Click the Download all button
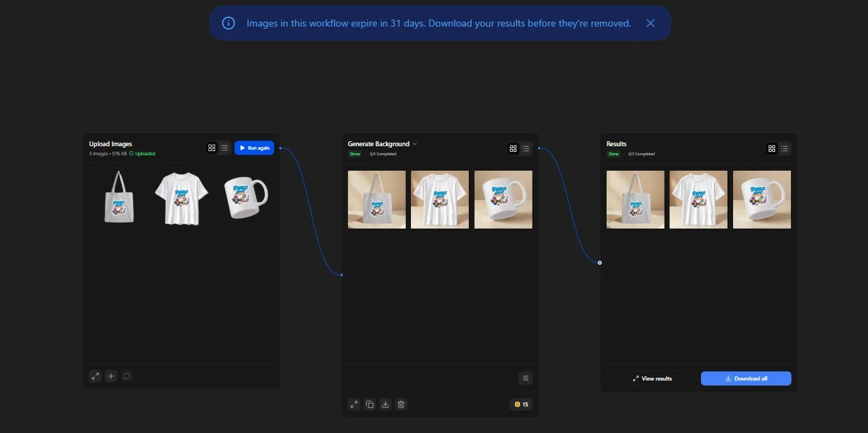 click(746, 378)
